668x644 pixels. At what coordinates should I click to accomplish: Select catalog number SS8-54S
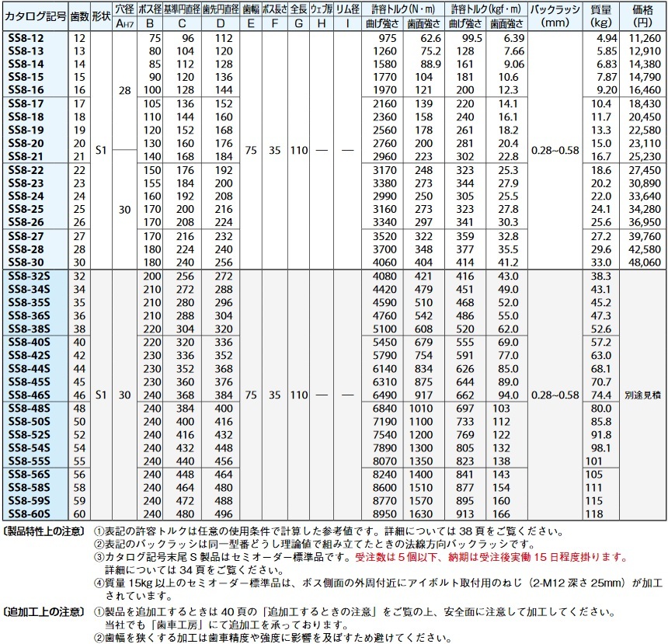point(29,448)
